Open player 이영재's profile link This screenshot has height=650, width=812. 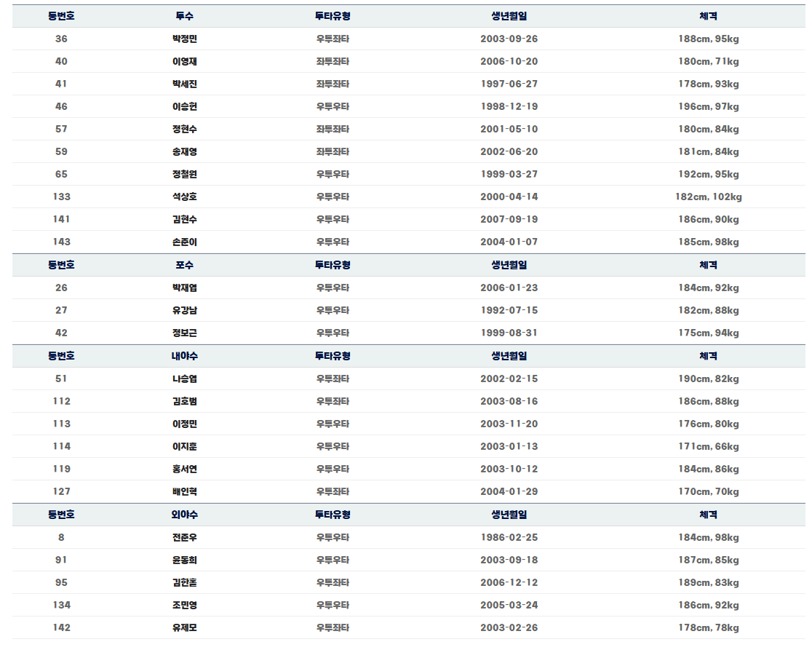[x=184, y=62]
